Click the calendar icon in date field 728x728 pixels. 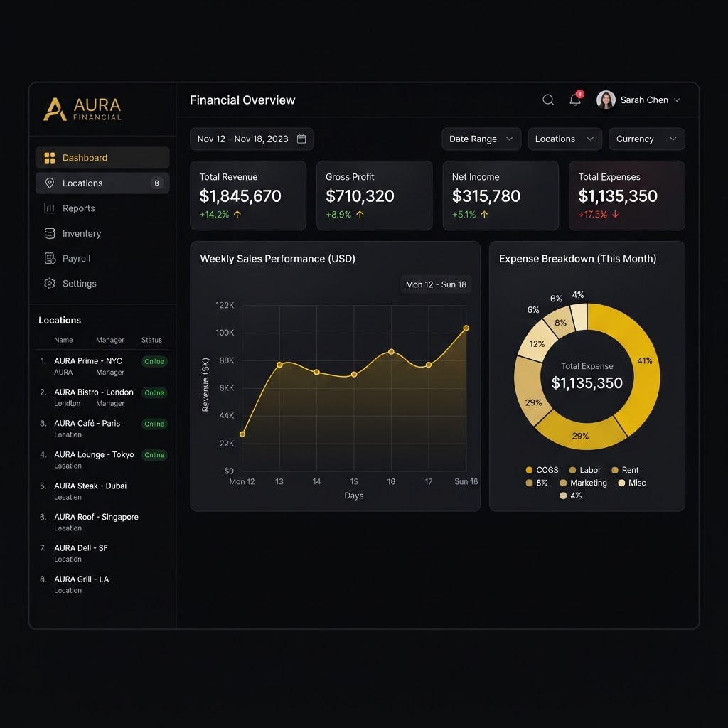click(x=301, y=139)
